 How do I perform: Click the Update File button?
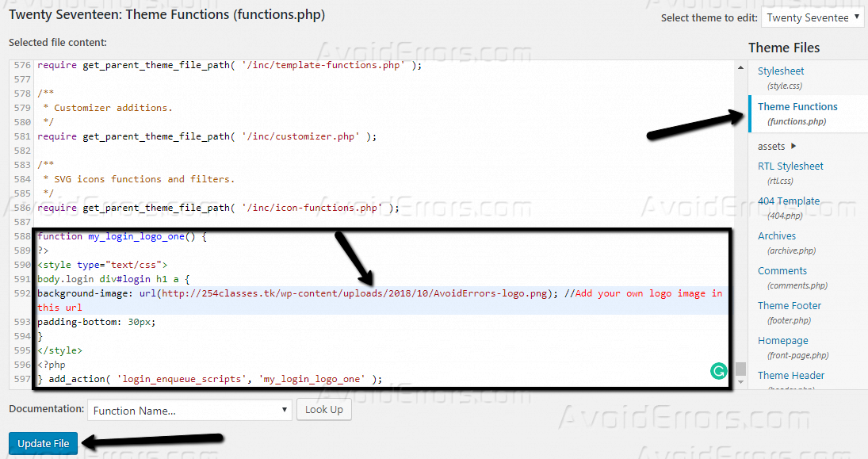coord(44,443)
